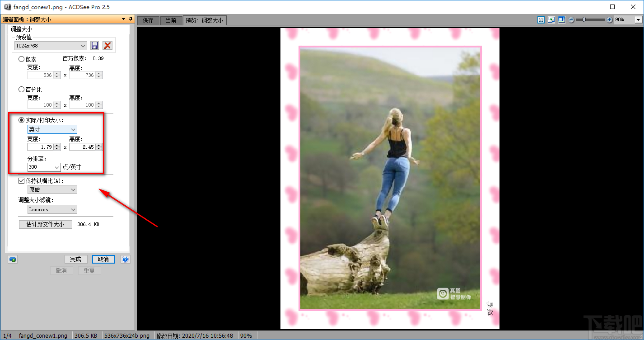Click the status bar entry 306.5 KB

[86, 336]
